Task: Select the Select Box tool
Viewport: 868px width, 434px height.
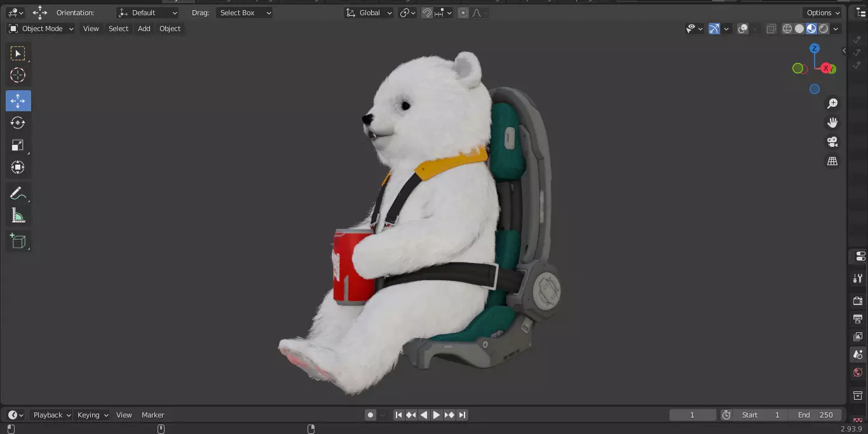Action: point(18,53)
